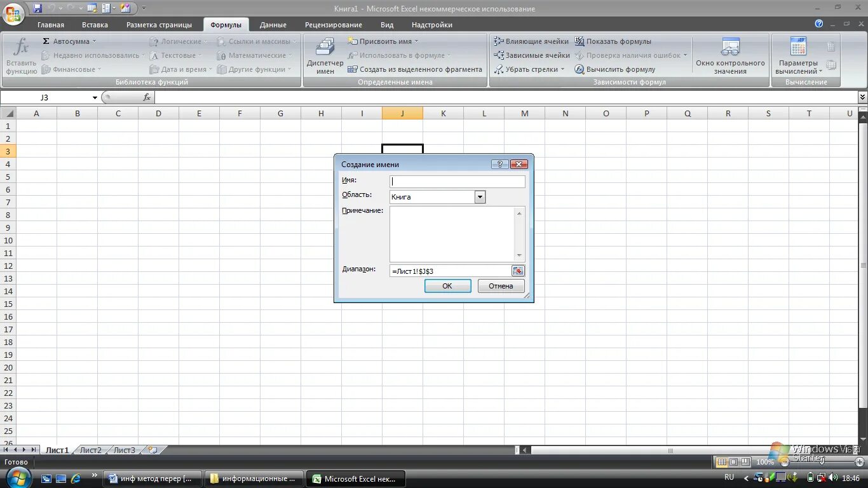Switch to the Главная tab

tap(51, 25)
